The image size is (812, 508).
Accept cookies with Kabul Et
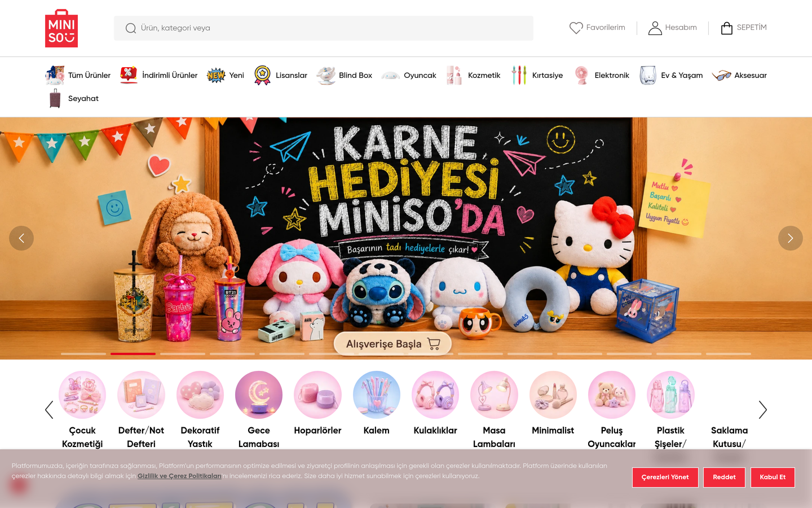(773, 477)
